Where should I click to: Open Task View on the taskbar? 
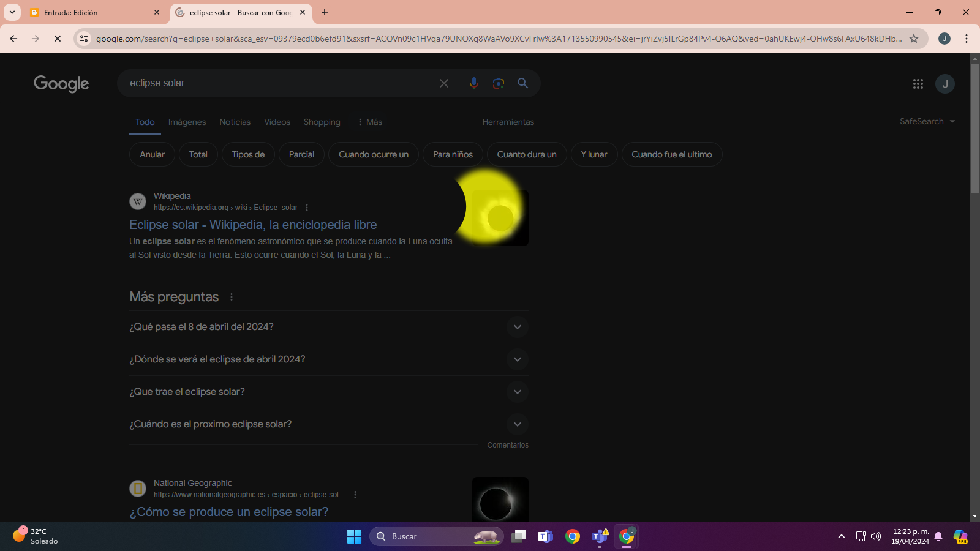[519, 536]
